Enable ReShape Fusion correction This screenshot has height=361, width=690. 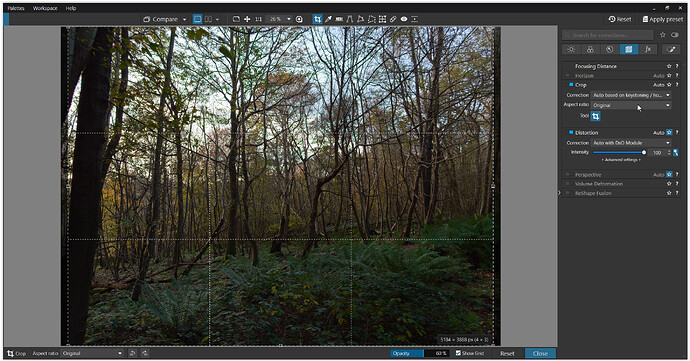pyautogui.click(x=568, y=193)
